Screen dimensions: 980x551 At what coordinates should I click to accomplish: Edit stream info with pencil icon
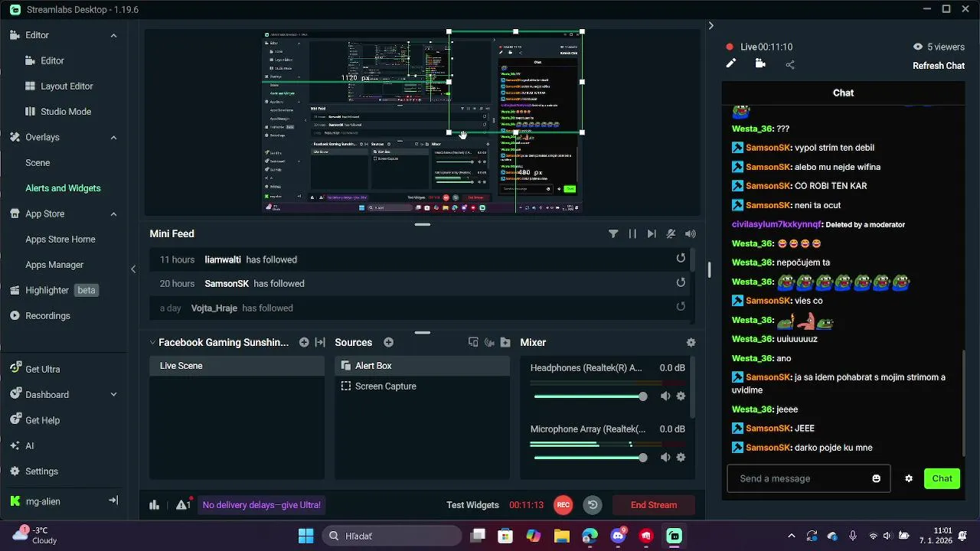(x=731, y=64)
